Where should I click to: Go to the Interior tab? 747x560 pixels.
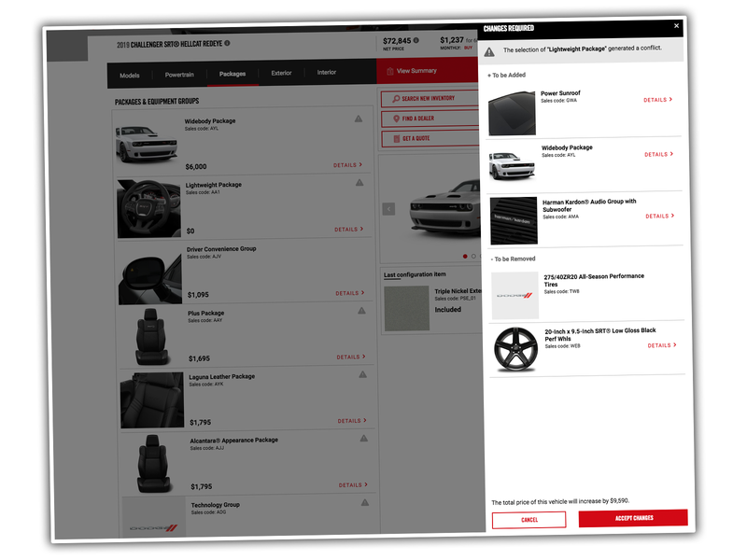[327, 73]
